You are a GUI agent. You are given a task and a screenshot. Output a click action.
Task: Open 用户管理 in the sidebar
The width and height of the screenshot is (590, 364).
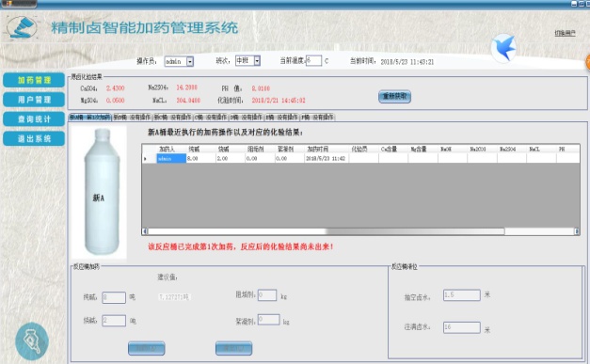tap(34, 100)
